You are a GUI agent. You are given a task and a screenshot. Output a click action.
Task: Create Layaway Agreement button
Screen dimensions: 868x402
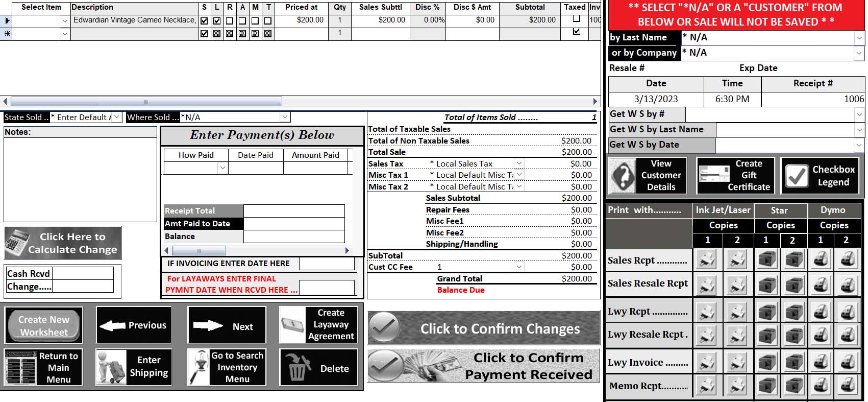[x=318, y=324]
